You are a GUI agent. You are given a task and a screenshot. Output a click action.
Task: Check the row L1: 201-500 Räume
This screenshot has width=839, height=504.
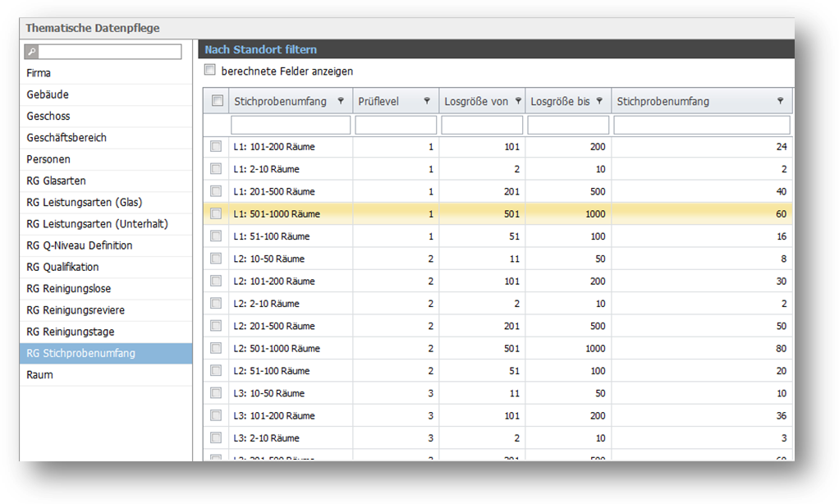pyautogui.click(x=216, y=191)
